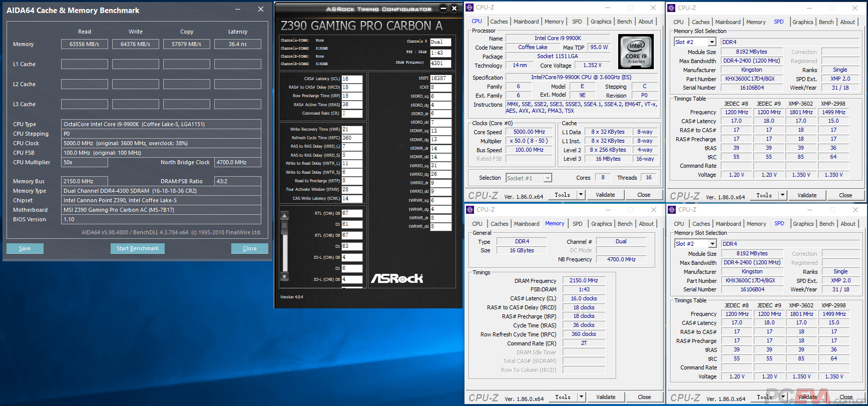The image size is (868, 406).
Task: Expand the Slot #2 selector in the upper SPD window
Action: click(712, 42)
